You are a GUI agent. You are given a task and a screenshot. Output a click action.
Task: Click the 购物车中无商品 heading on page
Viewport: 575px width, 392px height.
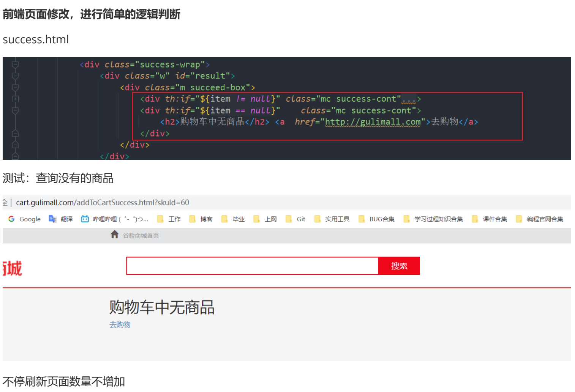click(x=162, y=307)
